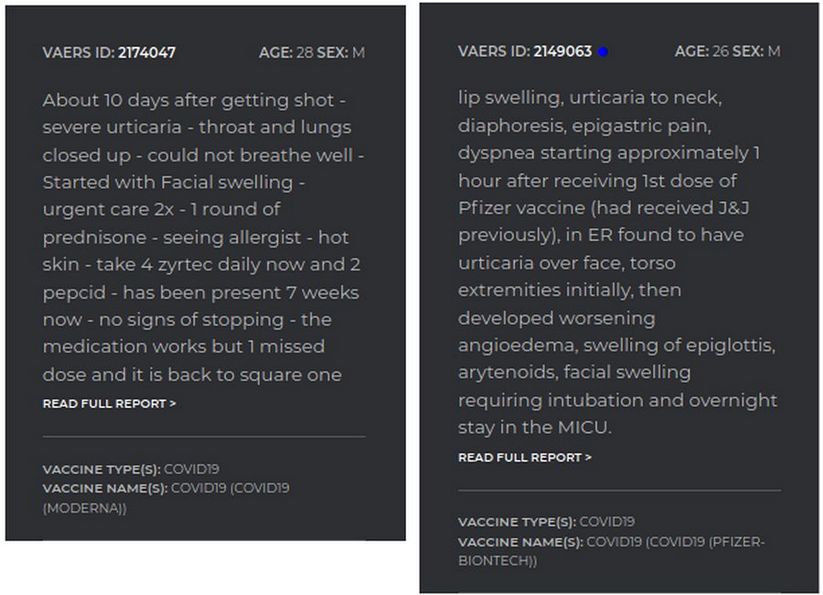Select the VAERS ID number 2149063
Image resolution: width=823 pixels, height=595 pixels.
pos(563,51)
